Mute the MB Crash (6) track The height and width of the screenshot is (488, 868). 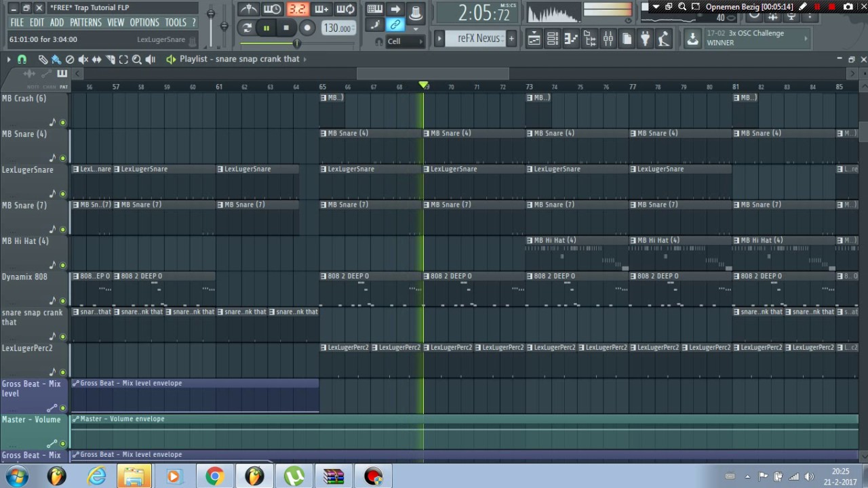(x=63, y=123)
